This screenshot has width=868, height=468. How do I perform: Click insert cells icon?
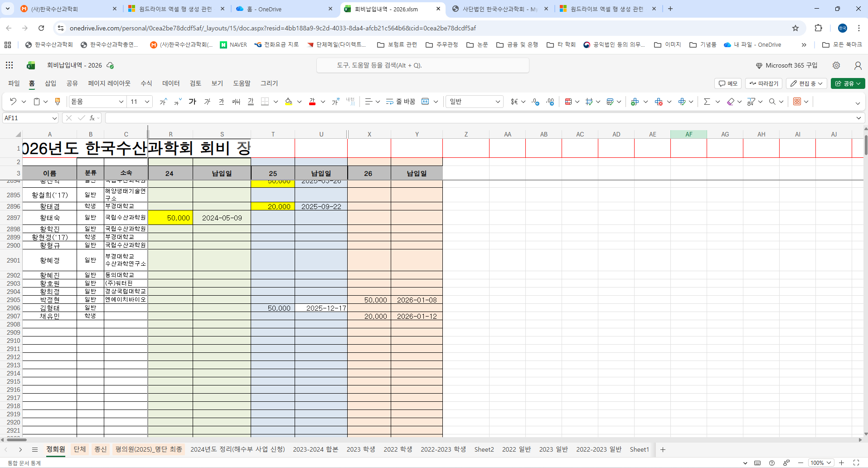[635, 102]
